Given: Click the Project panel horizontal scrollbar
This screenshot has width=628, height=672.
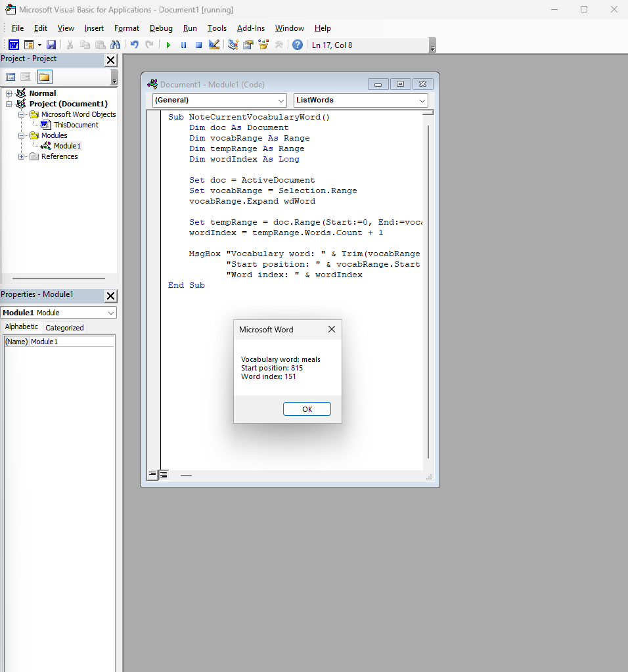Looking at the screenshot, I should (x=58, y=279).
